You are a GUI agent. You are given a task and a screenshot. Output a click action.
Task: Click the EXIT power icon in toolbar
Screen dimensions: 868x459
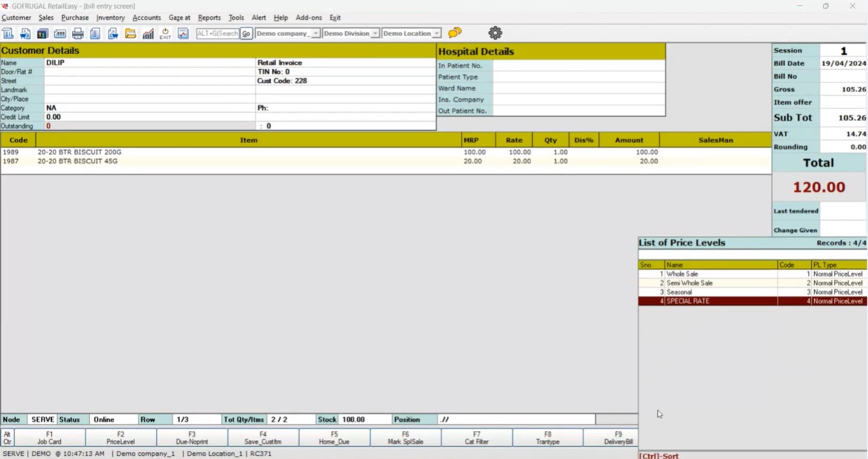click(166, 33)
